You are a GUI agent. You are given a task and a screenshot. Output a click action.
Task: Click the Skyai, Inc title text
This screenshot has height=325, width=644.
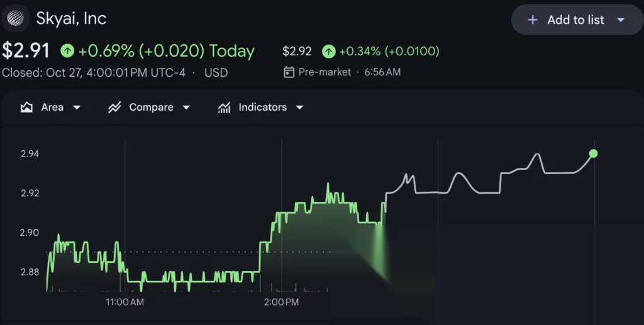coord(71,18)
